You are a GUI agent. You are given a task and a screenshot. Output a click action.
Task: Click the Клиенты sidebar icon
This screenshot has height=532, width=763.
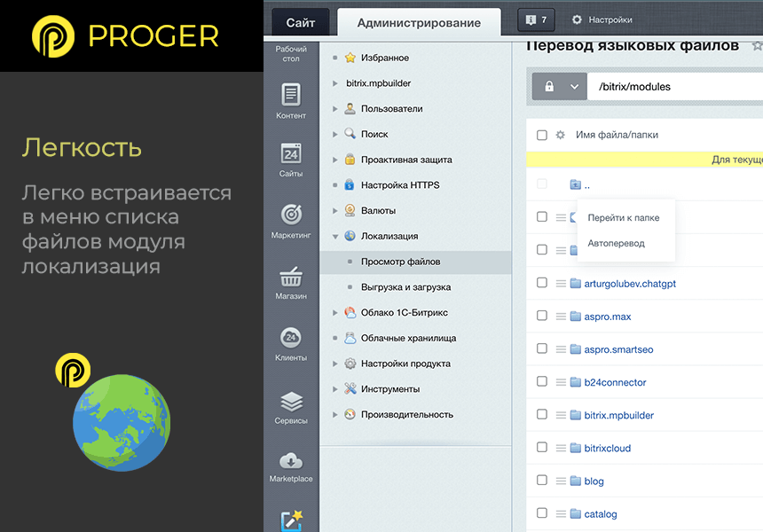click(x=291, y=338)
